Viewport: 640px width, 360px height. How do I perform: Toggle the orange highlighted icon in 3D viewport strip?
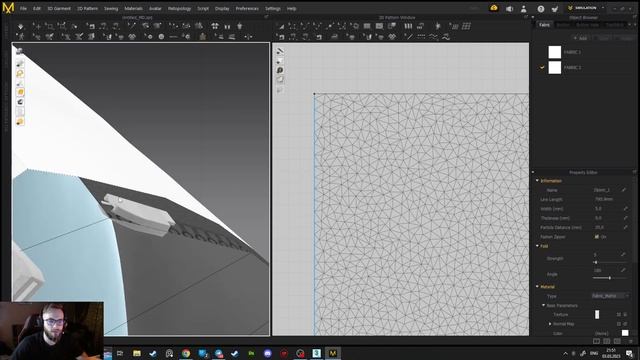coord(20,92)
